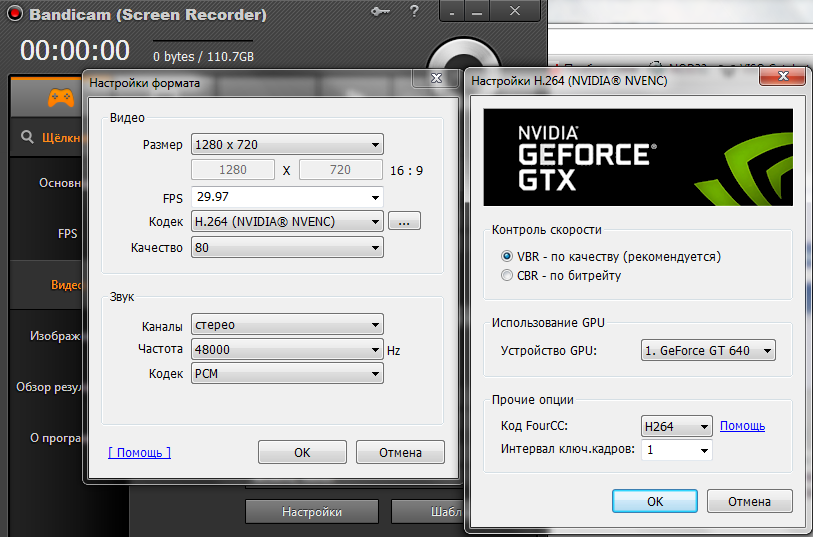Click the codec settings ellipsis button
The width and height of the screenshot is (813, 537).
tap(404, 221)
